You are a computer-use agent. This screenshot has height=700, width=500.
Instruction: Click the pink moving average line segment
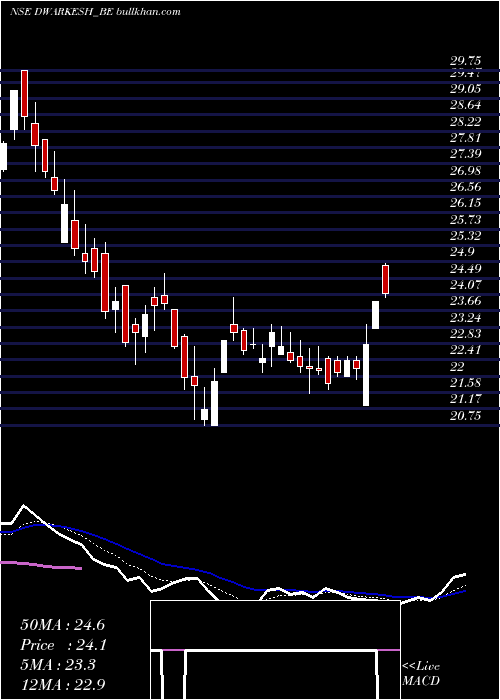(x=41, y=565)
